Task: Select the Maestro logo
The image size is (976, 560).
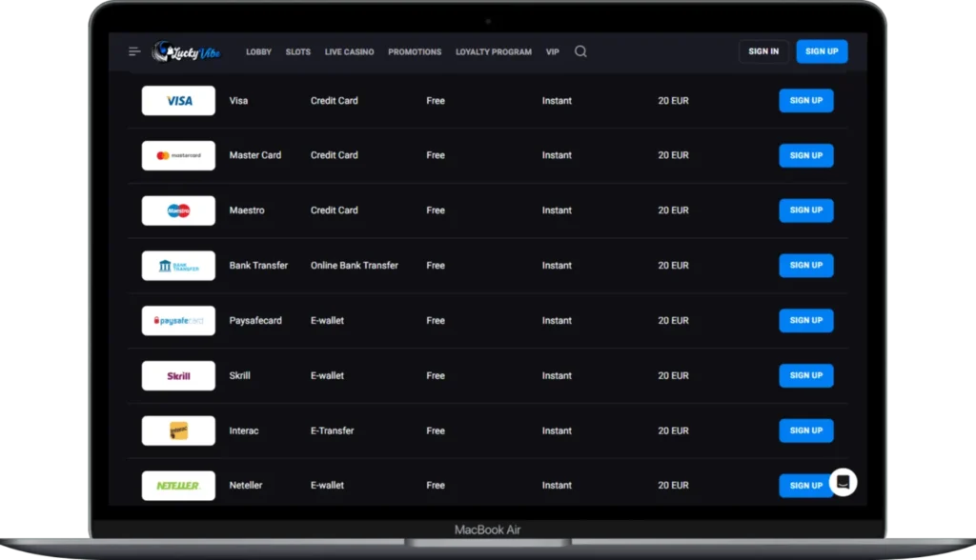Action: click(178, 210)
